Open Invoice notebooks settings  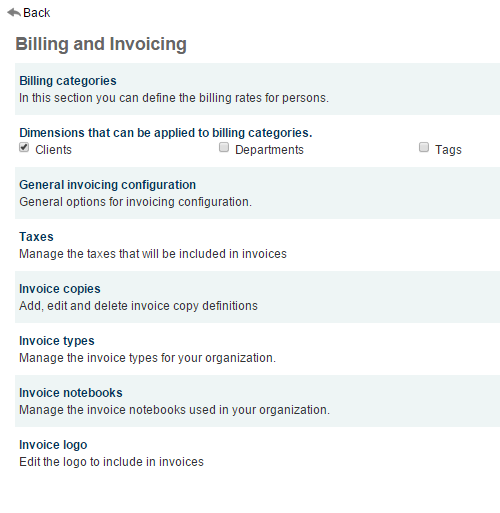(x=71, y=393)
